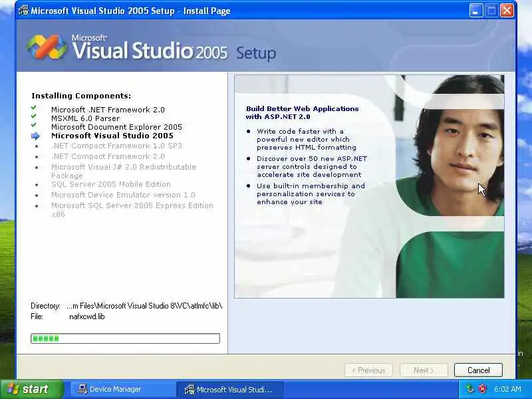
Task: Click the red security shield tray icon
Action: tap(482, 389)
